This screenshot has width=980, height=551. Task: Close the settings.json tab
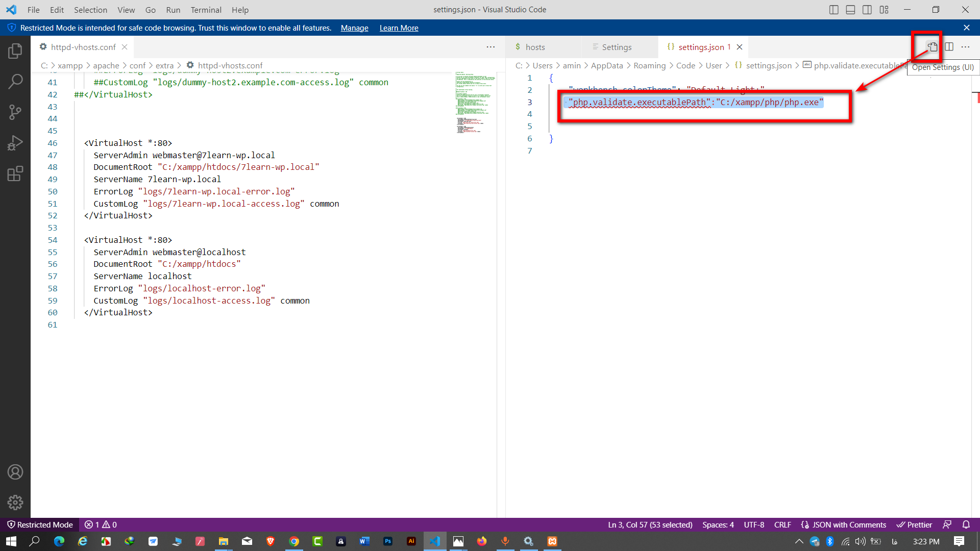tap(739, 47)
